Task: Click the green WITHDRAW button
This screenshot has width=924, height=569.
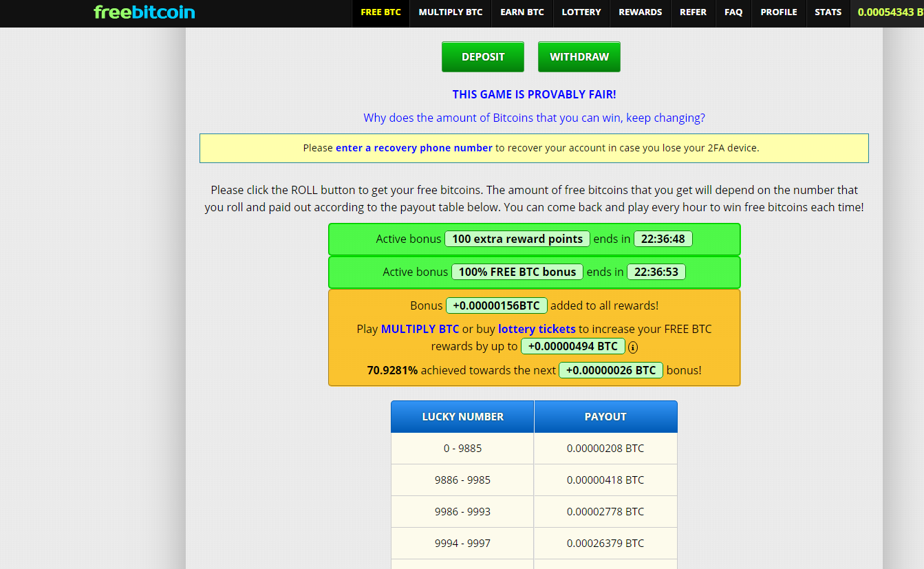Action: coord(579,57)
